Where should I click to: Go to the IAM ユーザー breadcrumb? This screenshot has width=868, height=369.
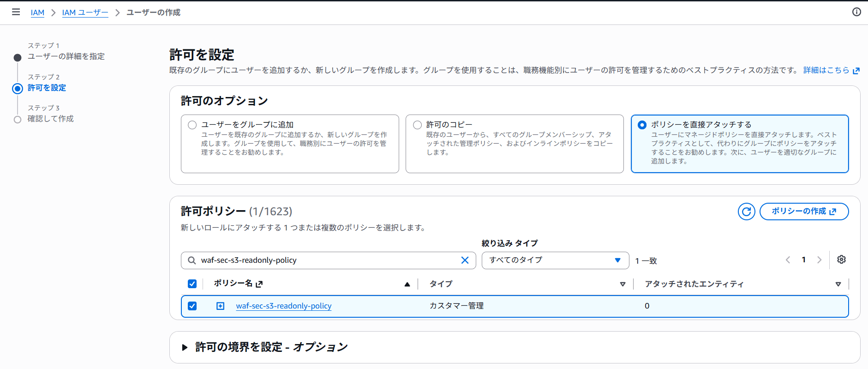pos(85,12)
